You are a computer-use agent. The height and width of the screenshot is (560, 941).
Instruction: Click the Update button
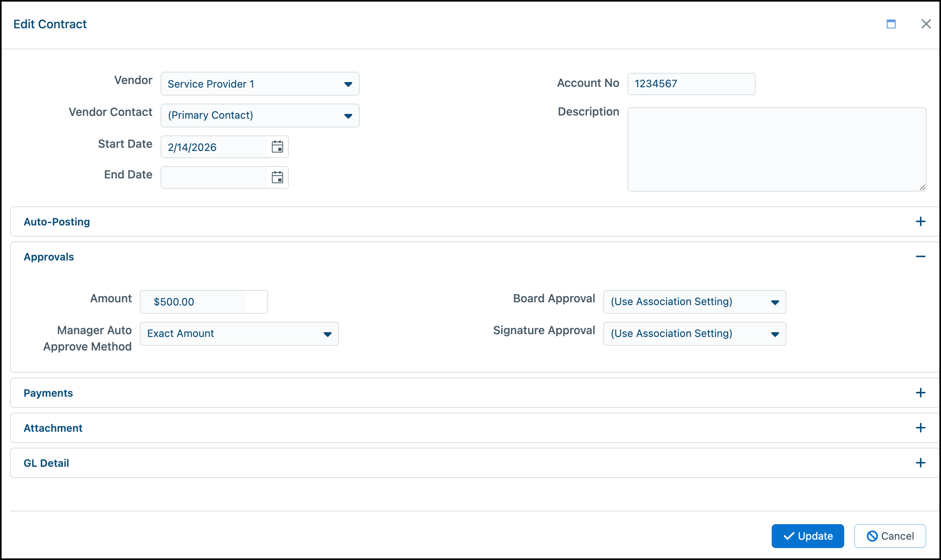(x=808, y=536)
